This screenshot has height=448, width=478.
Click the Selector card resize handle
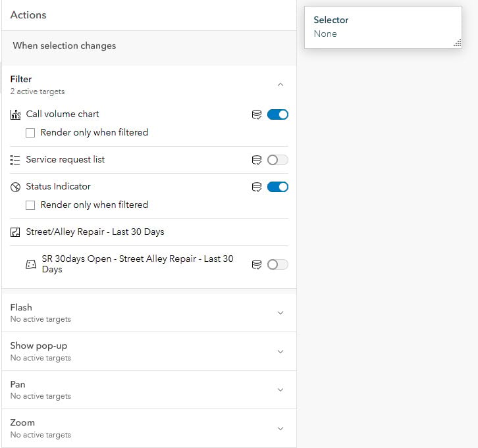coord(458,43)
